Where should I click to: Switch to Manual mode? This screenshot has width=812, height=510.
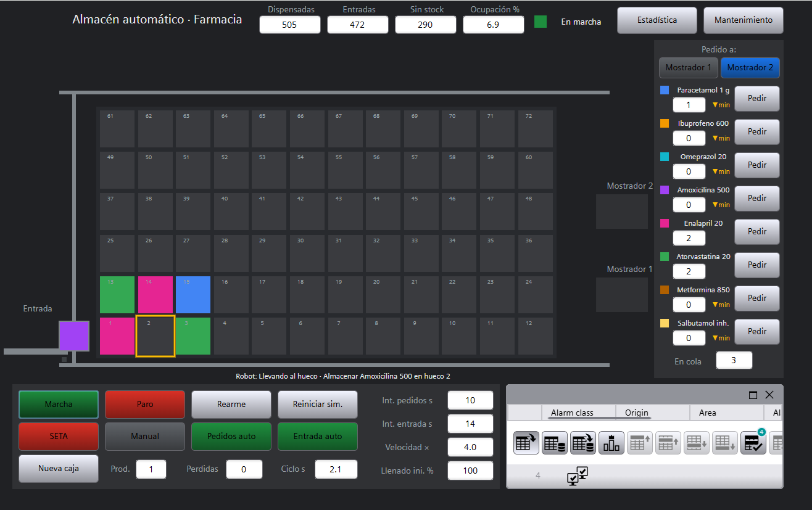coord(145,436)
